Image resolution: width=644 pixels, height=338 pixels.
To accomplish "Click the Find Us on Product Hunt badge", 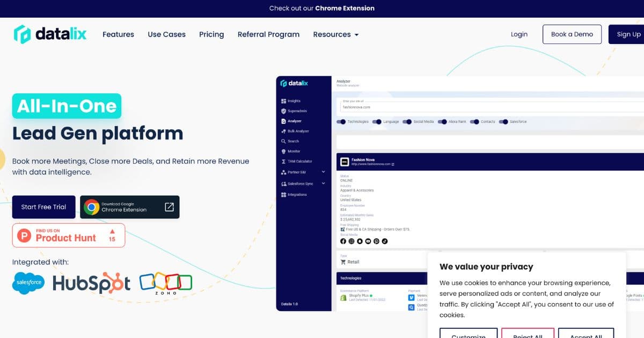I will click(x=69, y=235).
